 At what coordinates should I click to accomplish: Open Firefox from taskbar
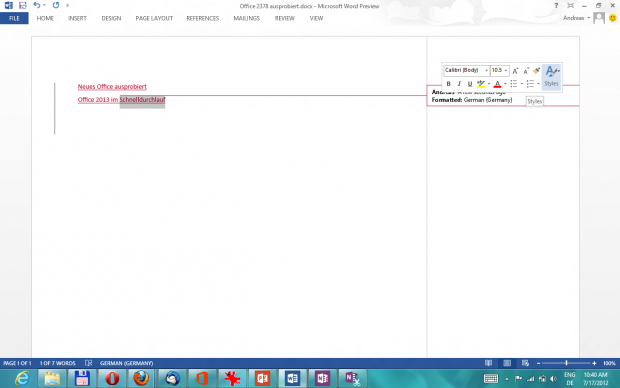pos(141,379)
